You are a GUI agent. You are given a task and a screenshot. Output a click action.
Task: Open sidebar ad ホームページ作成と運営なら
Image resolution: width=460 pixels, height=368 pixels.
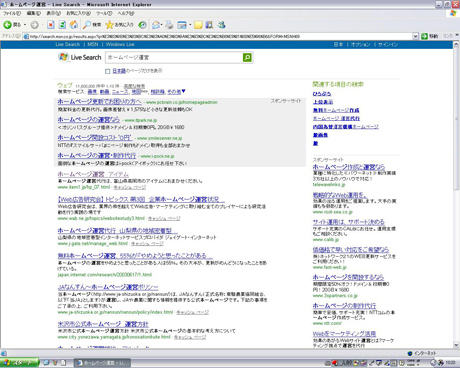click(349, 167)
